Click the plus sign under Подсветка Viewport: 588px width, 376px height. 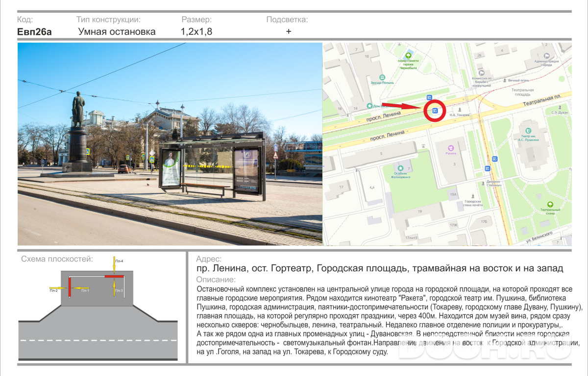click(x=289, y=31)
